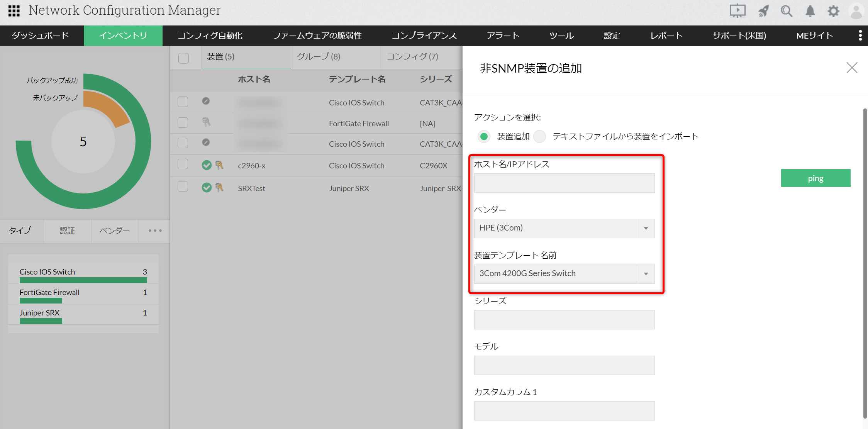
Task: Click the user profile avatar icon
Action: click(x=856, y=11)
